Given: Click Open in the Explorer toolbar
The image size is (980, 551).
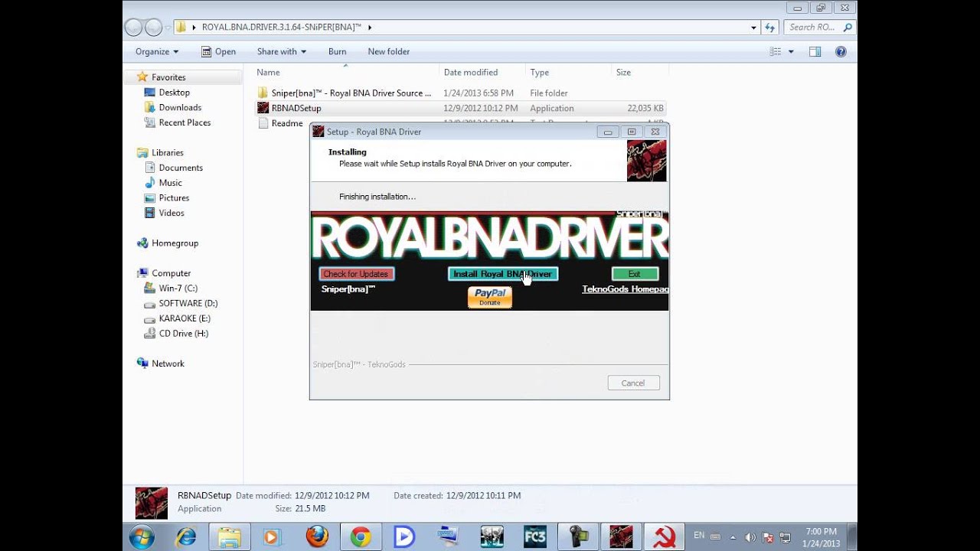Looking at the screenshot, I should 218,51.
